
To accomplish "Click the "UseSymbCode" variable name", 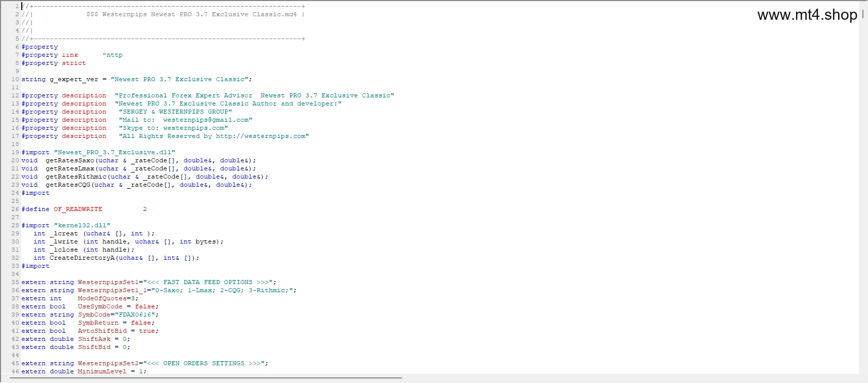I will point(100,306).
